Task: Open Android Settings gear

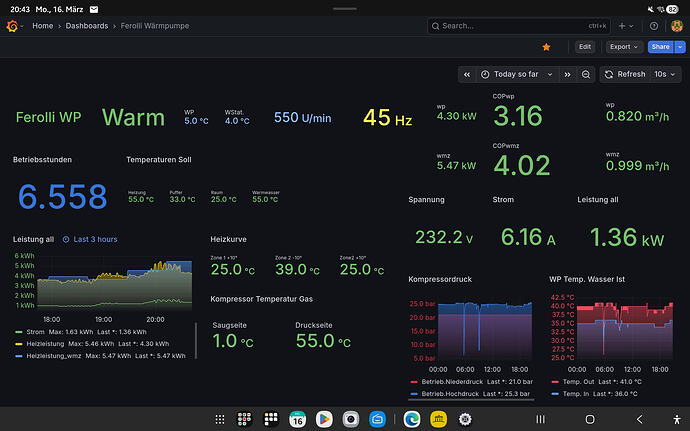Action: 465,419
